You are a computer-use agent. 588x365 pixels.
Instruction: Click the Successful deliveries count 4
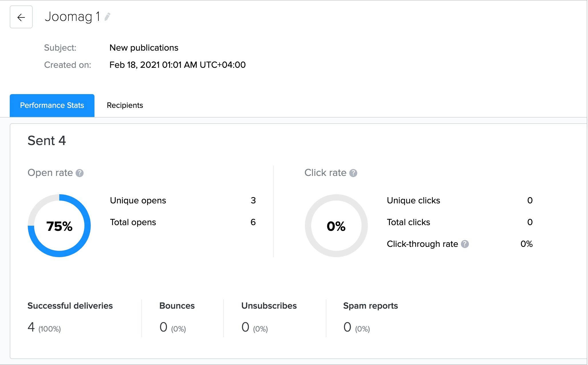pyautogui.click(x=31, y=327)
